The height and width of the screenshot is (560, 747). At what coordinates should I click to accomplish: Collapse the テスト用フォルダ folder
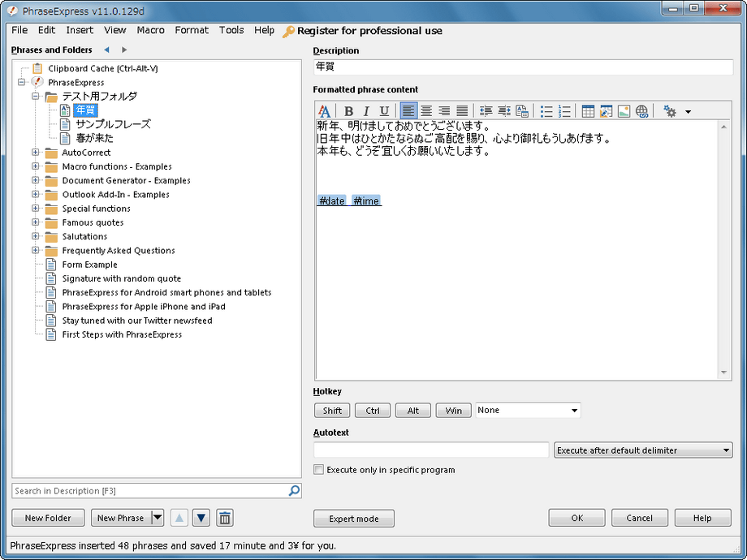coord(36,97)
